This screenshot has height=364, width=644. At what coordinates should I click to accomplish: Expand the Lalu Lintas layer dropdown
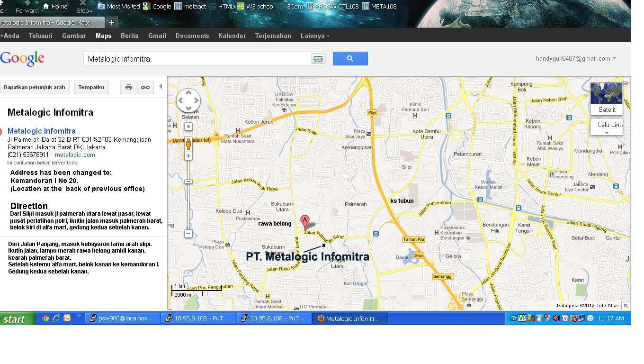[607, 127]
